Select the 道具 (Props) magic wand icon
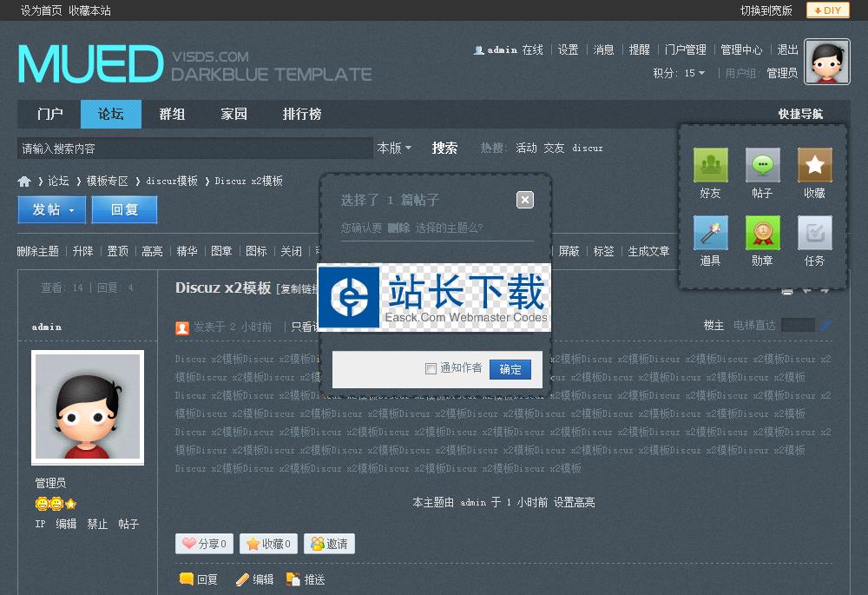Image resolution: width=868 pixels, height=595 pixels. tap(710, 233)
